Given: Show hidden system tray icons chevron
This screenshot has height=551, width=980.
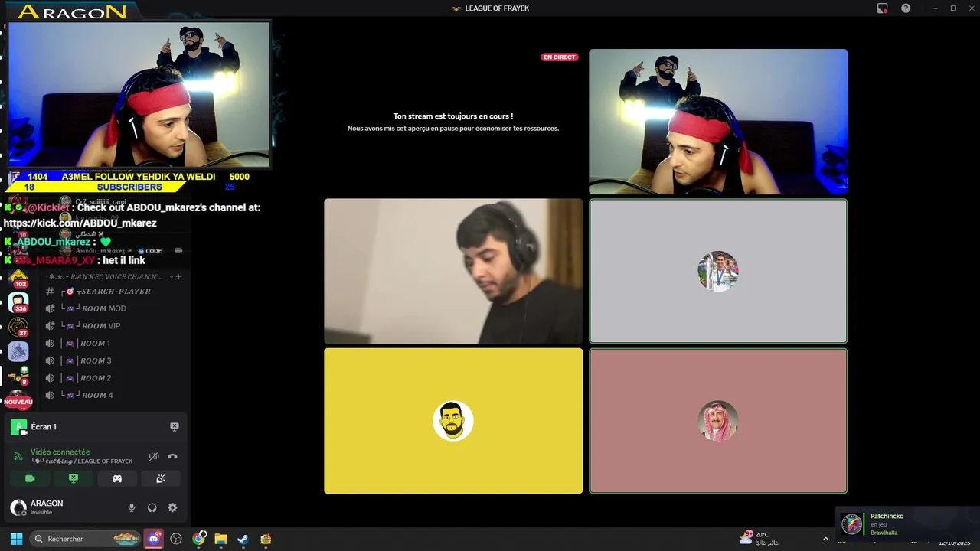Looking at the screenshot, I should click(x=825, y=539).
